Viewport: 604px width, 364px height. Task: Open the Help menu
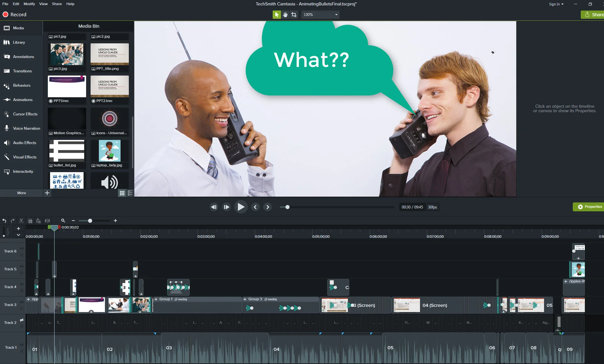pyautogui.click(x=70, y=4)
